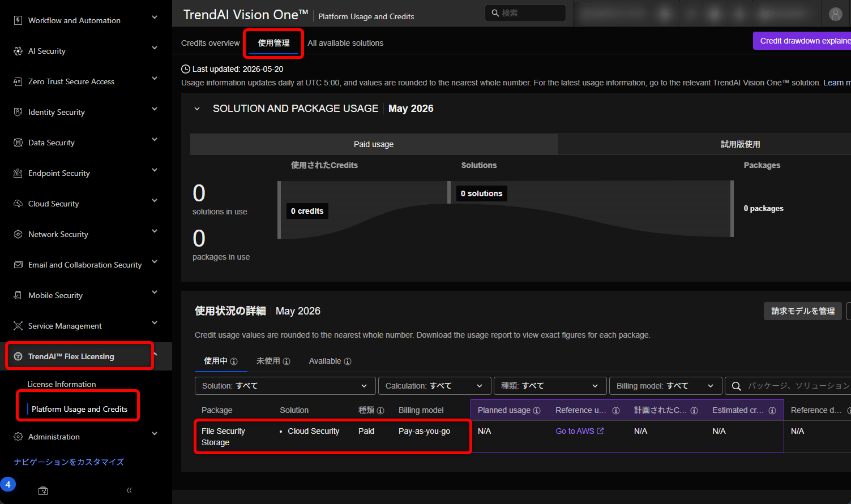
Task: Click the info icon next to Planned usage
Action: pos(537,411)
